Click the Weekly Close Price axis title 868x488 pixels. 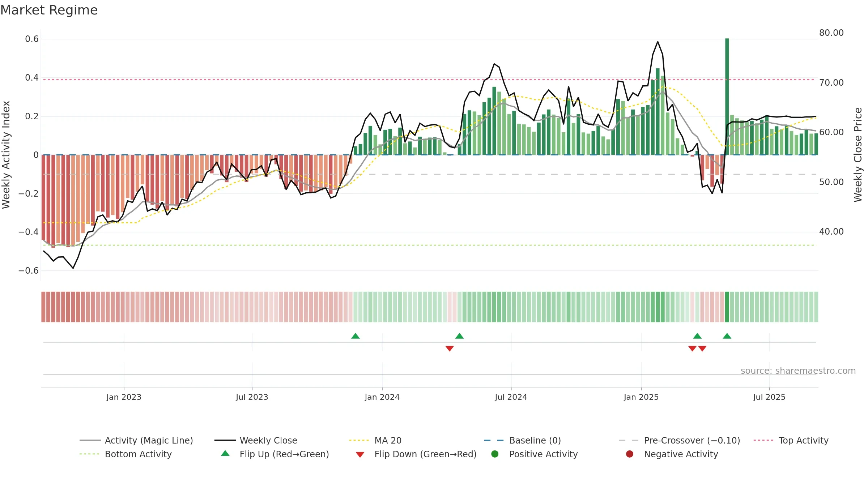[858, 155]
